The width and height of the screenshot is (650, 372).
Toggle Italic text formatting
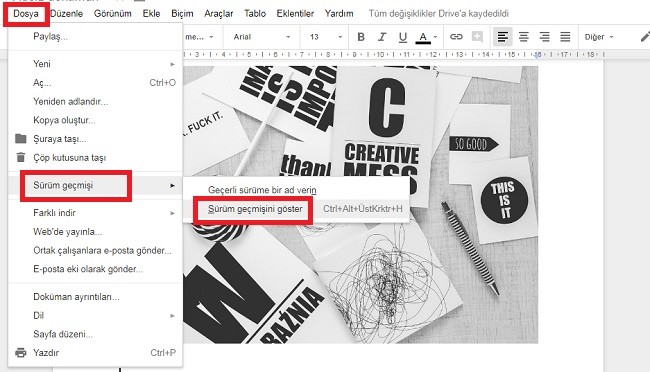382,37
